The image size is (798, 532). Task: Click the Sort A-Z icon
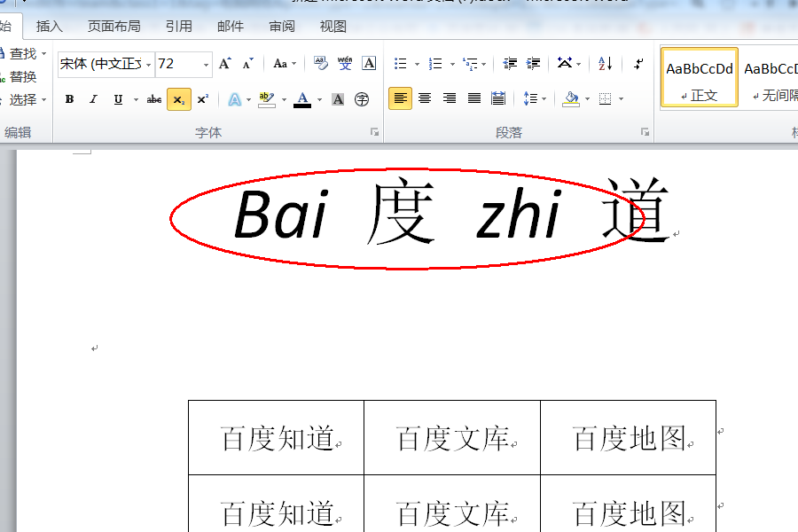coord(605,64)
